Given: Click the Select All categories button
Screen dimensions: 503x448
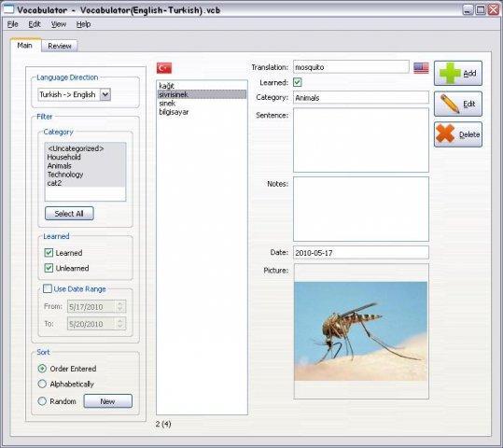Looking at the screenshot, I should pyautogui.click(x=69, y=214).
